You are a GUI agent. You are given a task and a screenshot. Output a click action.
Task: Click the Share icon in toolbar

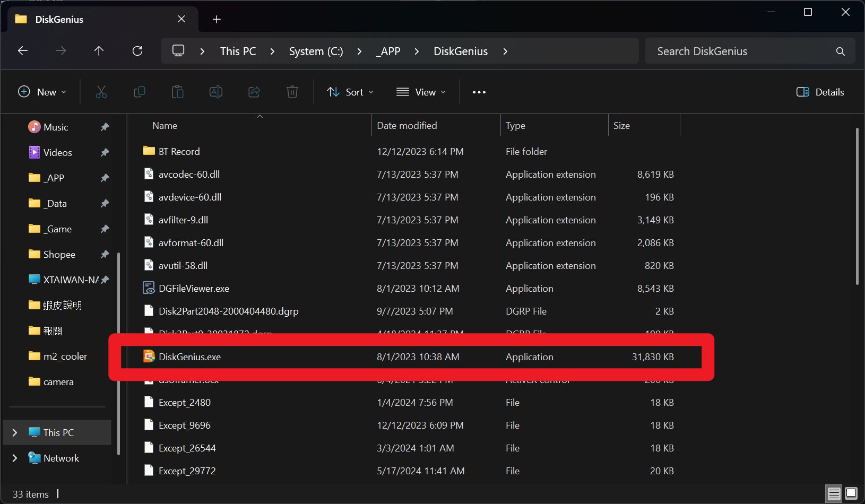coord(254,92)
